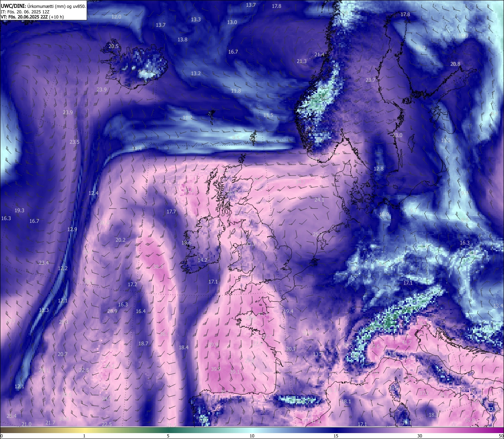The height and width of the screenshot is (439, 504).
Task: Click the '12.0' map value
Action: 116,17
